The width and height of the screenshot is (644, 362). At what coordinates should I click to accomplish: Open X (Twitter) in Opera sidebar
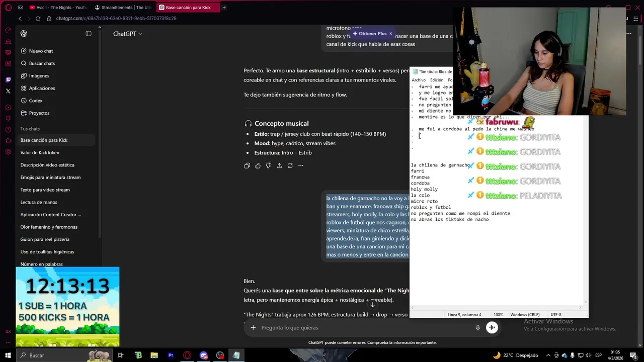pos(8,91)
